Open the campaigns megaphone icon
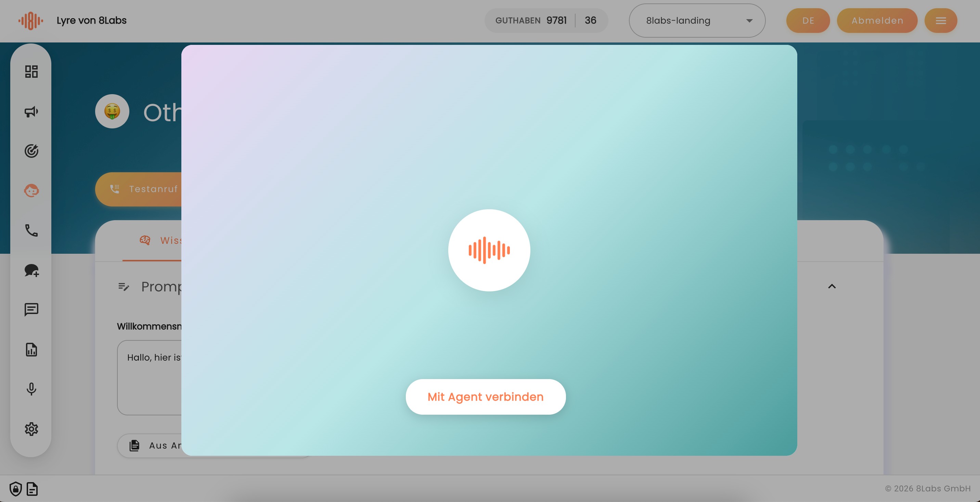The height and width of the screenshot is (502, 980). pyautogui.click(x=31, y=112)
